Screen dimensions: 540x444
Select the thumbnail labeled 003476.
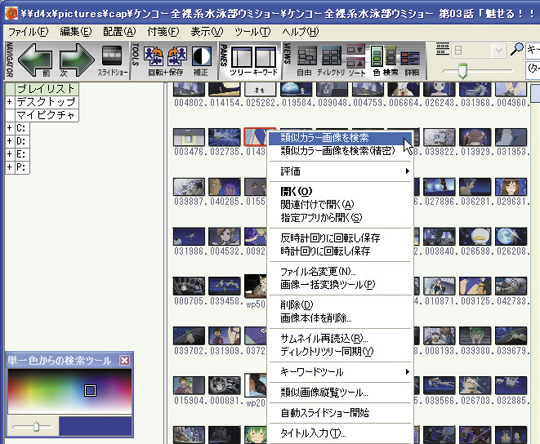189,138
